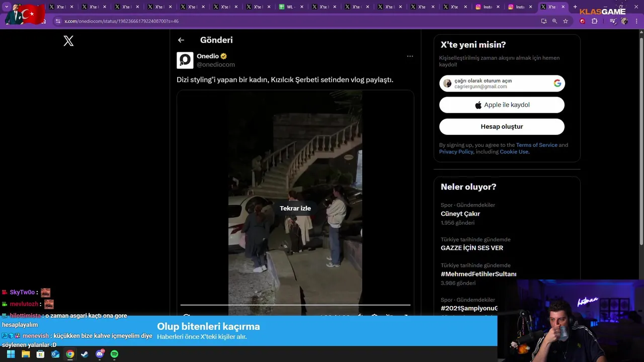Click the verified badge next to Onedio

pyautogui.click(x=224, y=56)
